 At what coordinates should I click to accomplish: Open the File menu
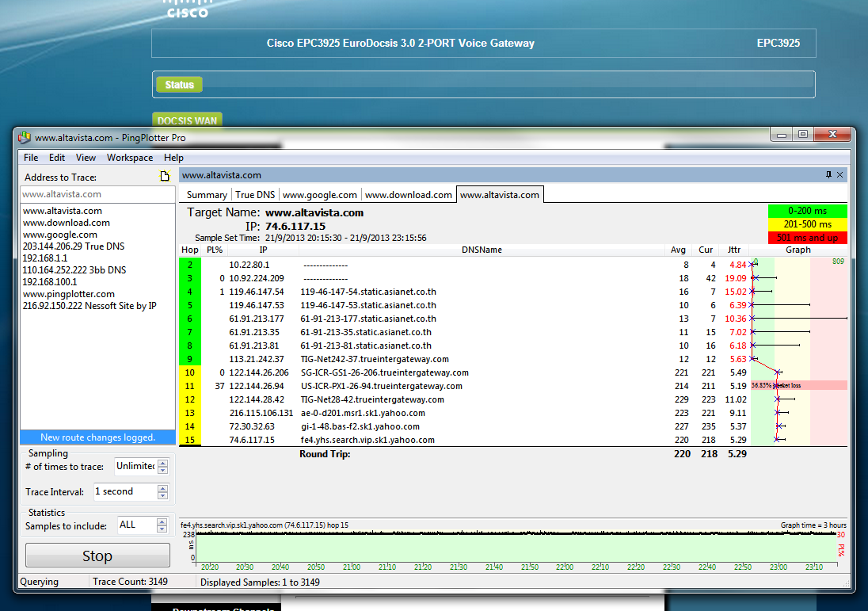click(31, 158)
